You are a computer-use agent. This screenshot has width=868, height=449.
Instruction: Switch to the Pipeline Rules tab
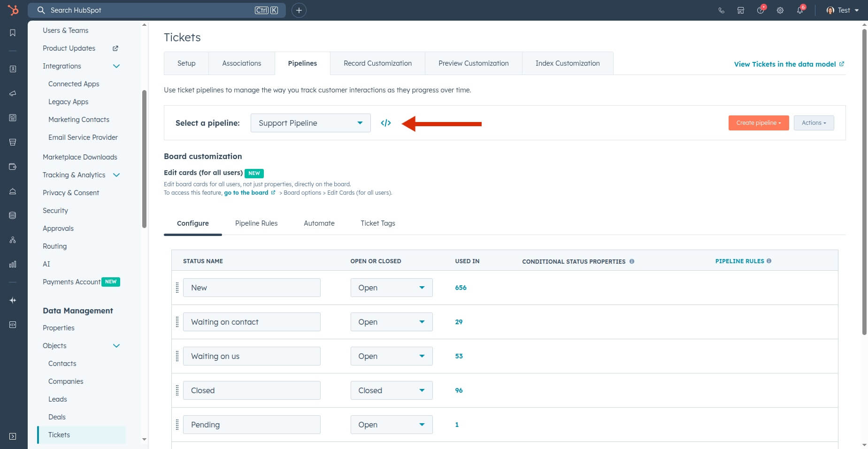pos(256,223)
